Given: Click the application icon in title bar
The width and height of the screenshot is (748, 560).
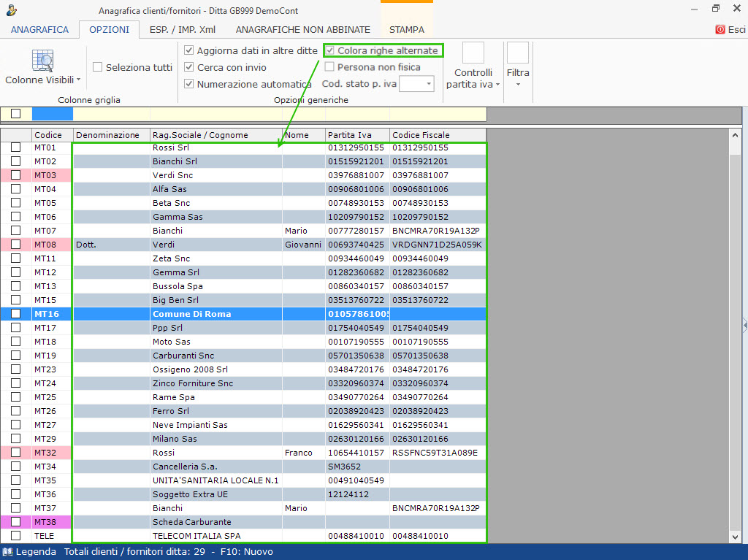Looking at the screenshot, I should click(x=12, y=10).
